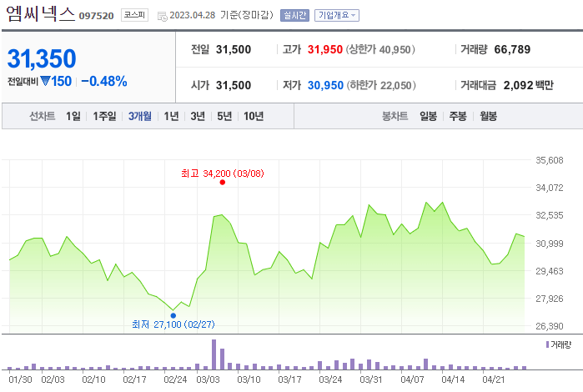Click the 엠씨넥스 stock name

click(x=41, y=13)
